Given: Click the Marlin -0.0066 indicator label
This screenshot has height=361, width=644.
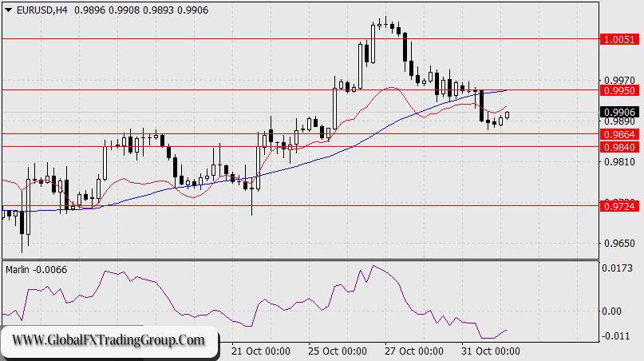Looking at the screenshot, I should point(36,270).
